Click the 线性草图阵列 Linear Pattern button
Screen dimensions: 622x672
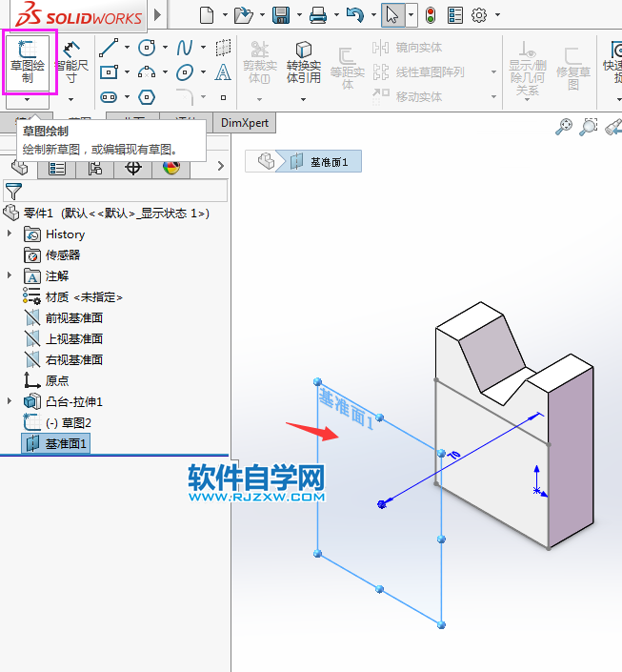[x=418, y=72]
